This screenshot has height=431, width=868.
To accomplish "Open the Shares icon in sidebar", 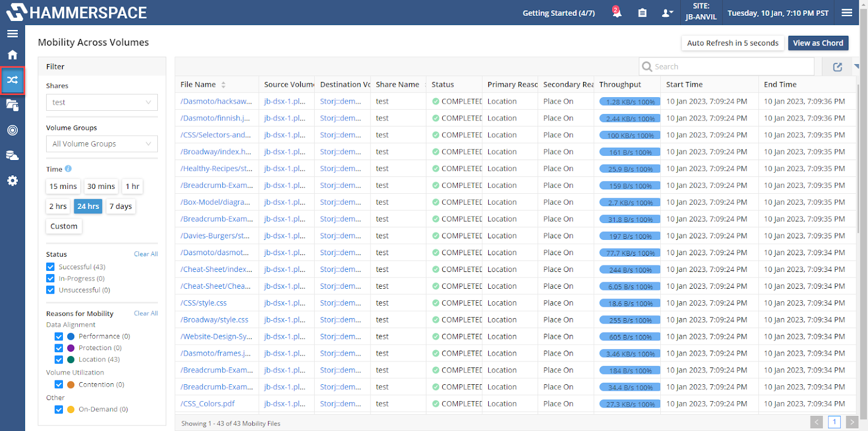I will (12, 105).
